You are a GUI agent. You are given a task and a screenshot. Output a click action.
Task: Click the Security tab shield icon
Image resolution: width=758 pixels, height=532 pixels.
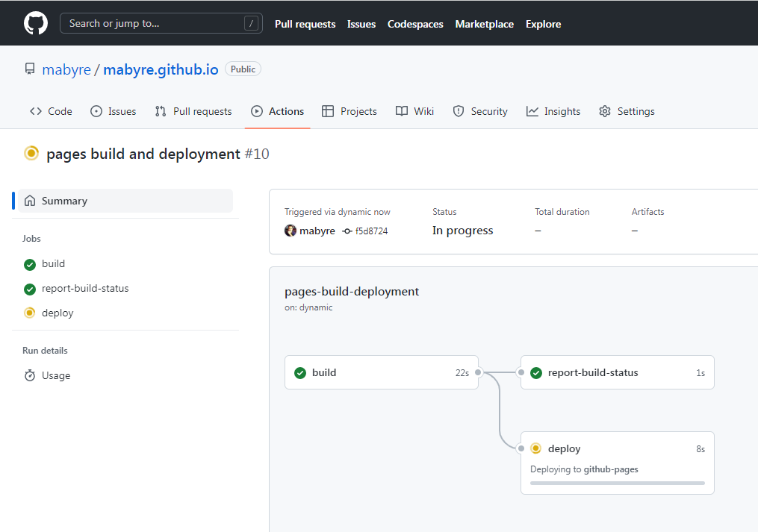(x=459, y=111)
